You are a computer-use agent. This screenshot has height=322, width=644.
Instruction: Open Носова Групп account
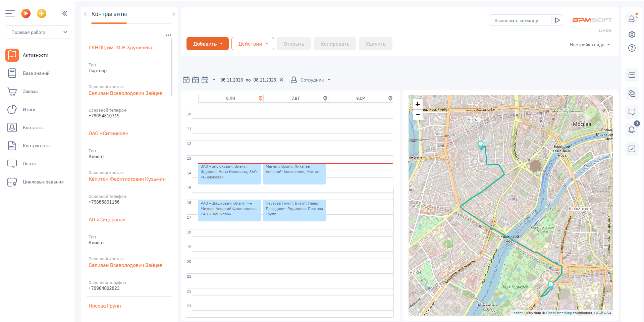click(x=105, y=306)
